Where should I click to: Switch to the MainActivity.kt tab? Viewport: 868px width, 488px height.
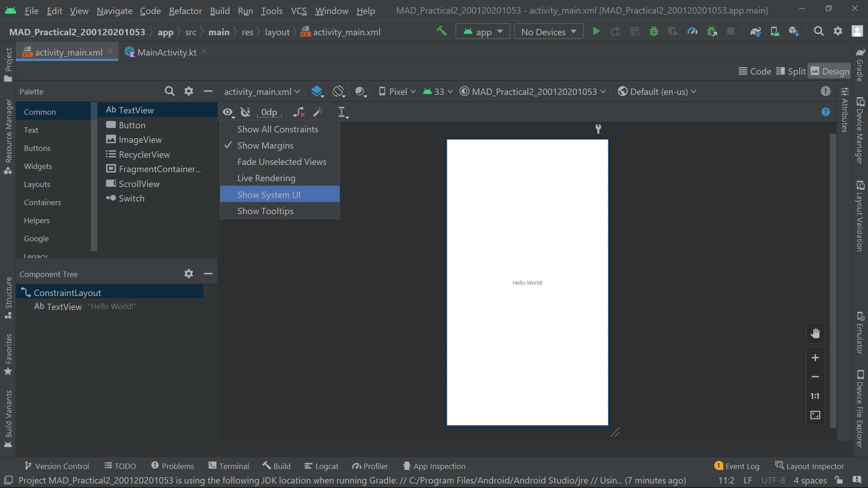(166, 52)
